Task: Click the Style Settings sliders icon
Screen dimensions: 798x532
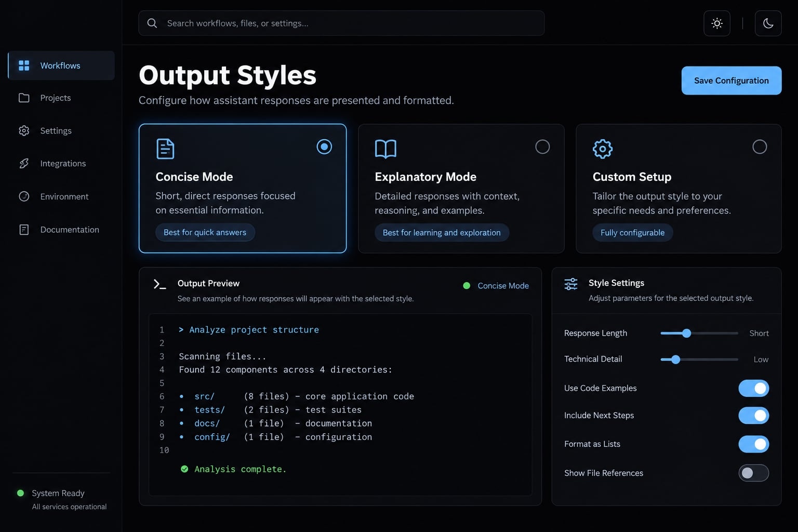Action: point(571,284)
